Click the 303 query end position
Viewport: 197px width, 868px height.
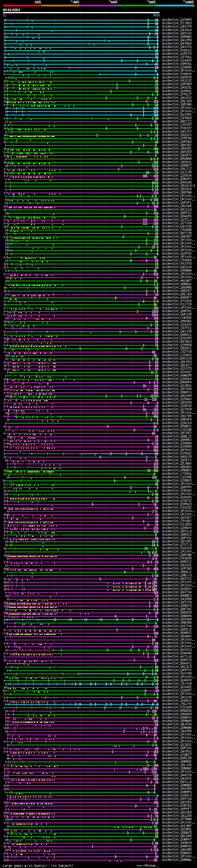155,15
